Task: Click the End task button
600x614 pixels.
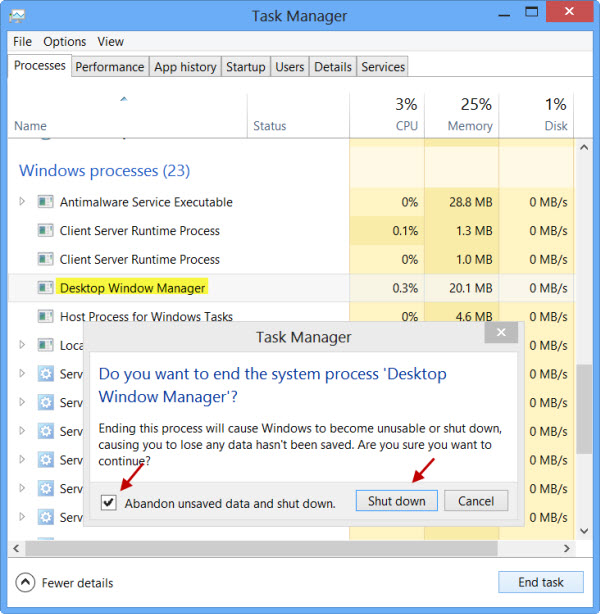Action: click(x=541, y=582)
